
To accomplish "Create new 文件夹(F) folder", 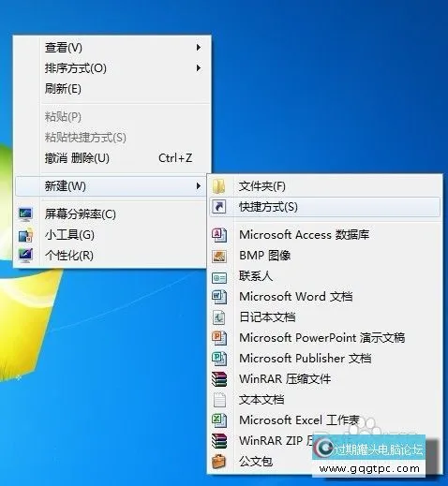I will point(325,186).
